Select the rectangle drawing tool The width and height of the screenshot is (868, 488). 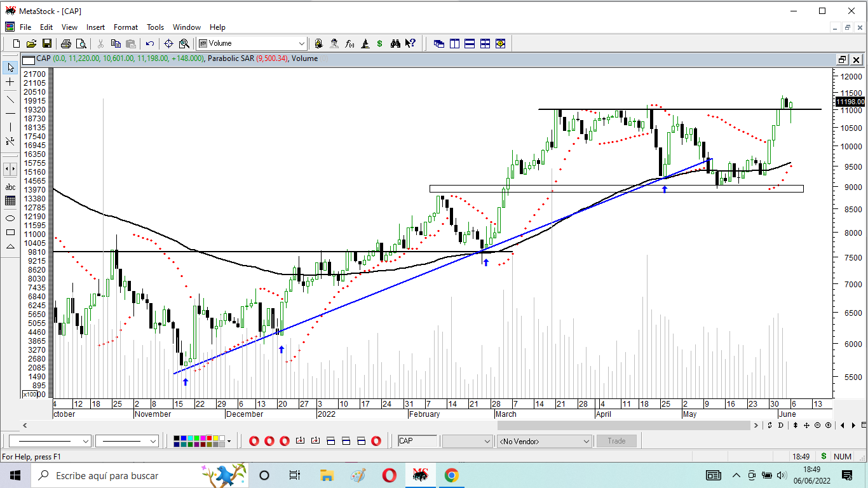coord(10,233)
